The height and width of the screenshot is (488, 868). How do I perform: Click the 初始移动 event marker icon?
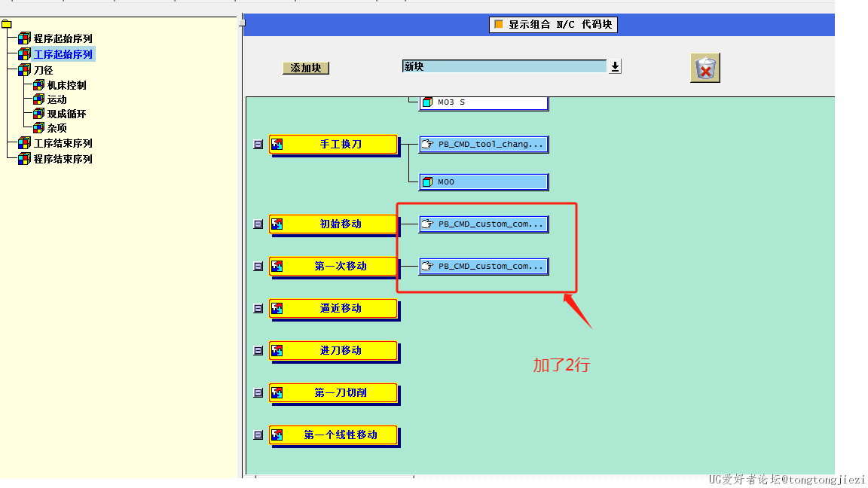[277, 224]
